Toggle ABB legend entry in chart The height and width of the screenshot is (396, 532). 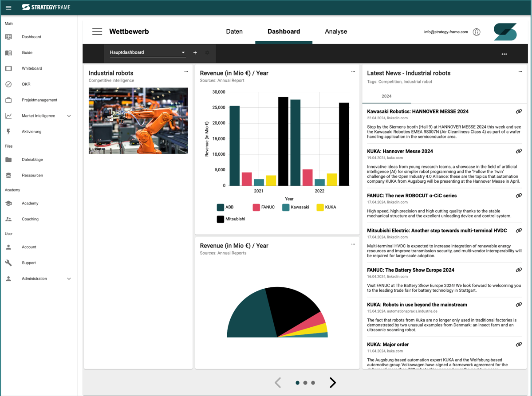[x=225, y=207]
